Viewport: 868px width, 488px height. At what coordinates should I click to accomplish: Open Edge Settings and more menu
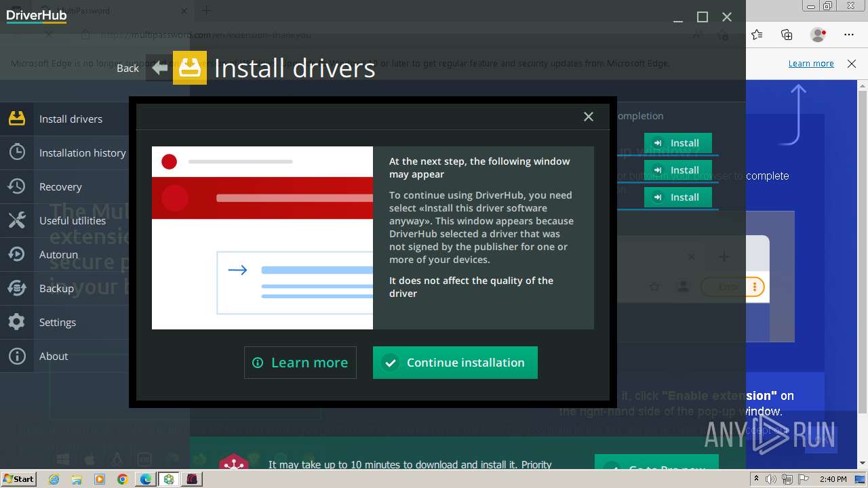click(x=849, y=35)
